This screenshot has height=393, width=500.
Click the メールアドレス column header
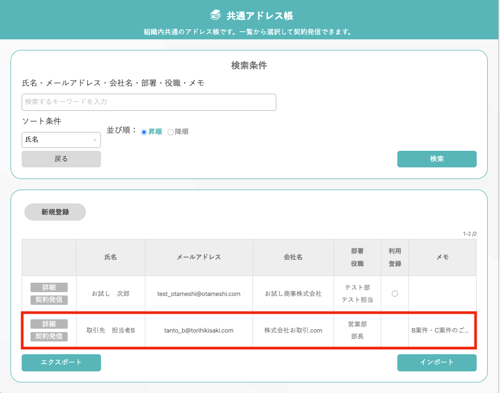199,257
